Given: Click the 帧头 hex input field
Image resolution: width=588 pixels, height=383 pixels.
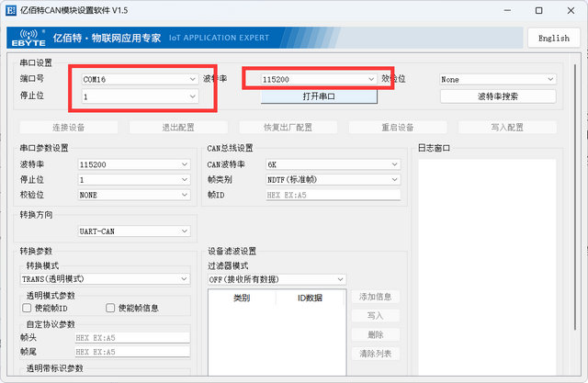Looking at the screenshot, I should [132, 338].
